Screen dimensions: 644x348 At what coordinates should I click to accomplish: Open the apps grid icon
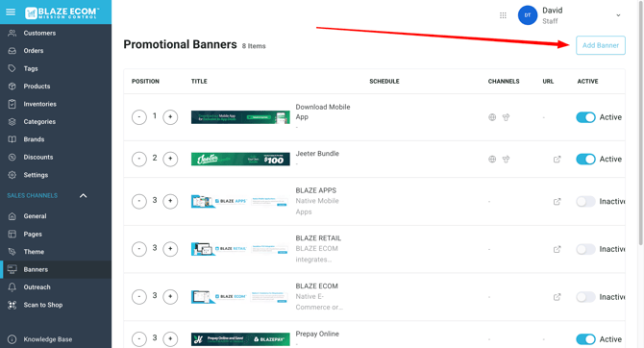[503, 15]
